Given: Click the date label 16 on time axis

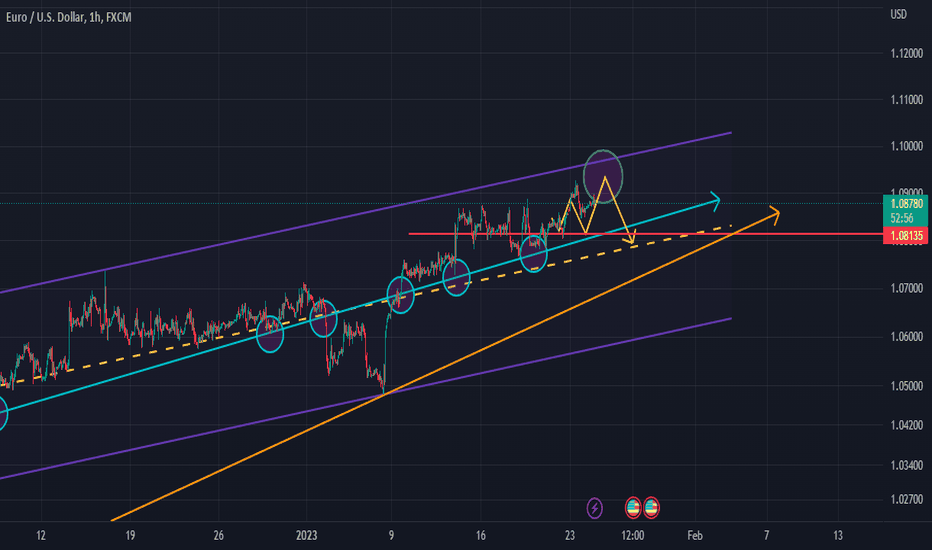Looking at the screenshot, I should point(480,535).
